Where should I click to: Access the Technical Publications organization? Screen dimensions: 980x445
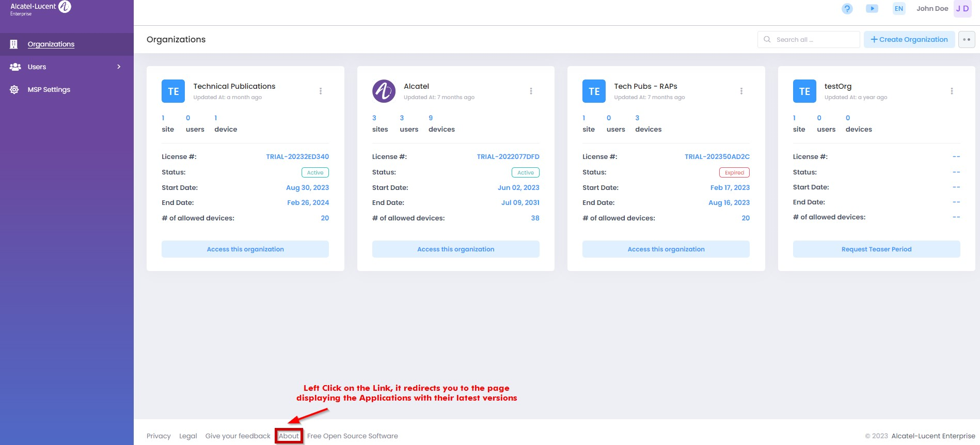coord(245,249)
